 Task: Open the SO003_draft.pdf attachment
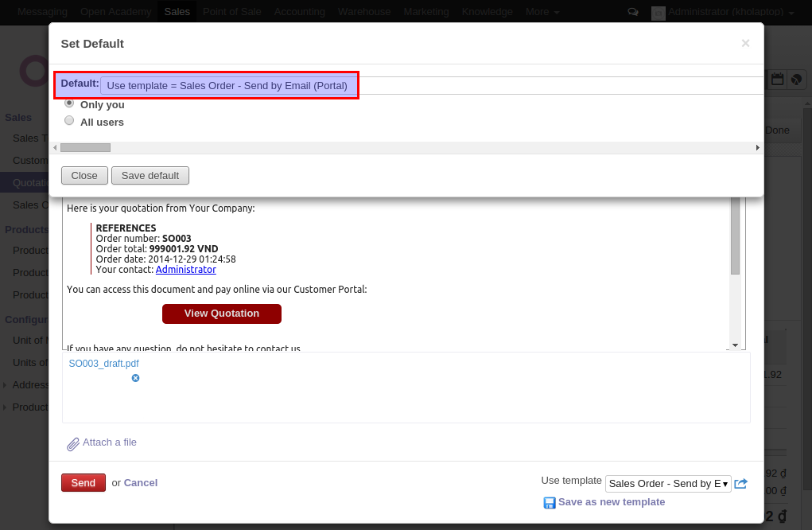point(103,363)
